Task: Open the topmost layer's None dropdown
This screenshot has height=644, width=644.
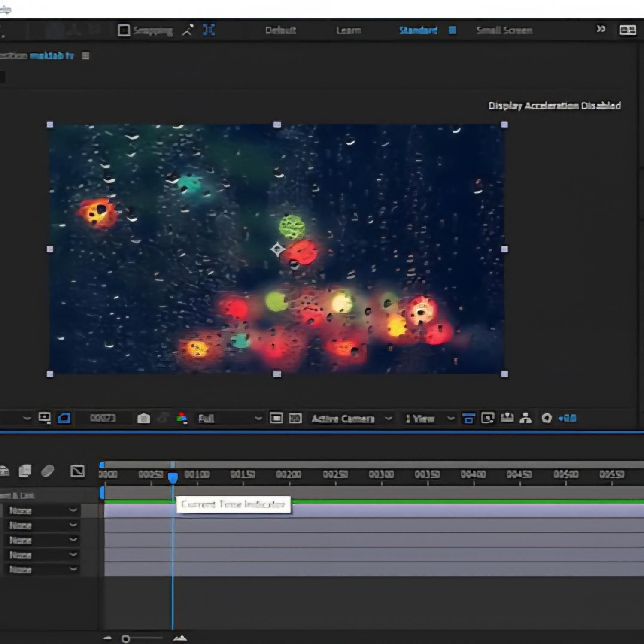Action: [43, 510]
